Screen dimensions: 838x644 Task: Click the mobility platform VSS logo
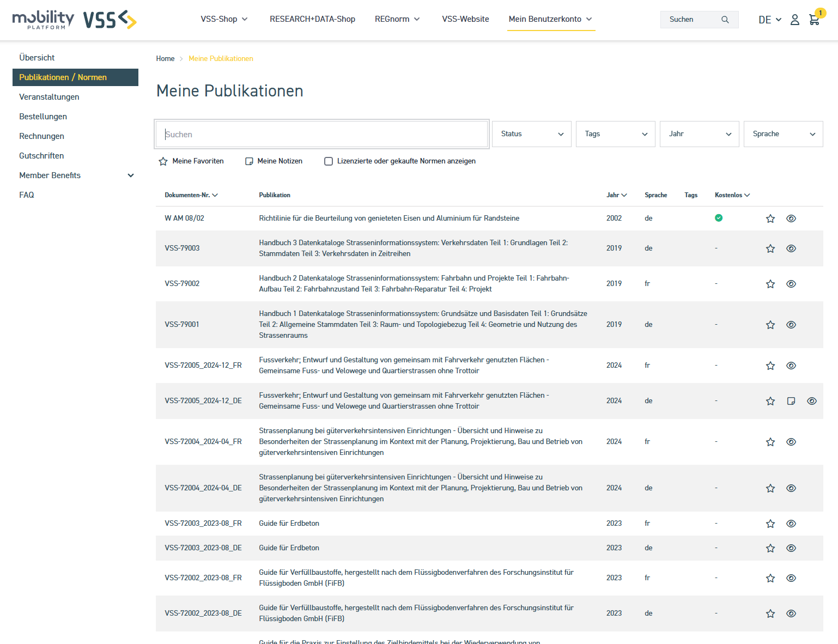pos(75,20)
